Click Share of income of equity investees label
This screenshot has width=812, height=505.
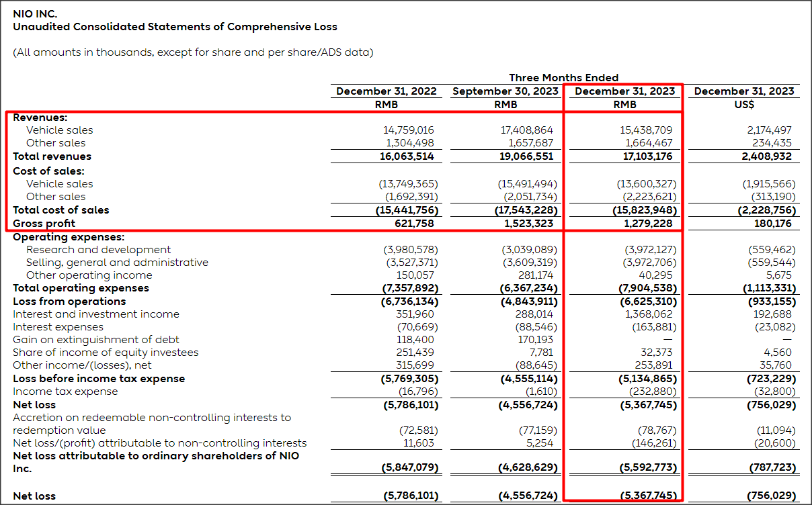[x=106, y=353]
